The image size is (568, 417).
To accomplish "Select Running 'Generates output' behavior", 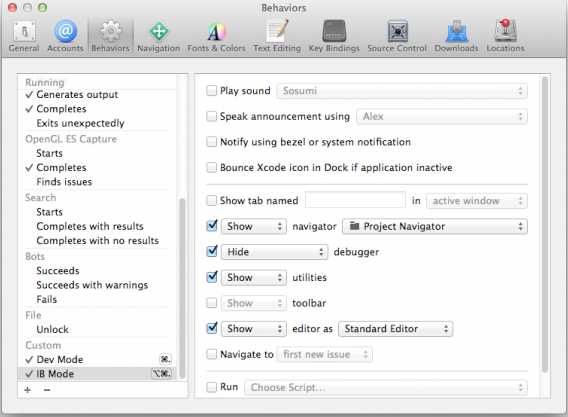I will pyautogui.click(x=77, y=95).
